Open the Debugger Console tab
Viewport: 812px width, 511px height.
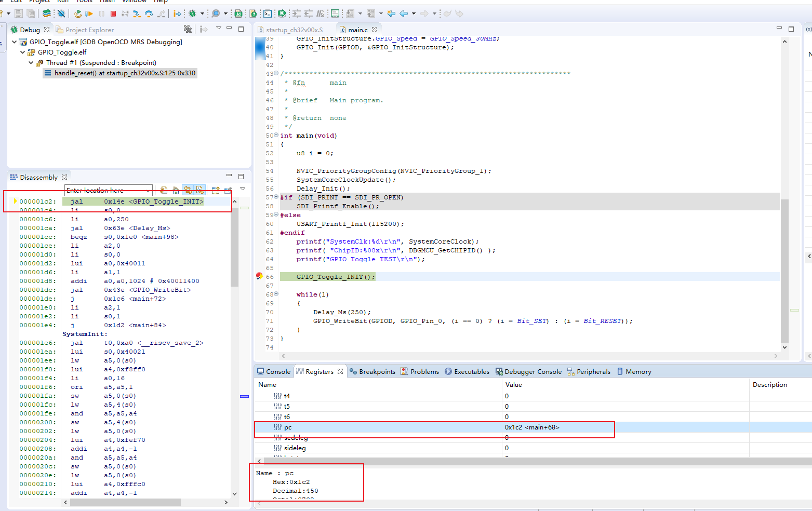pyautogui.click(x=528, y=371)
